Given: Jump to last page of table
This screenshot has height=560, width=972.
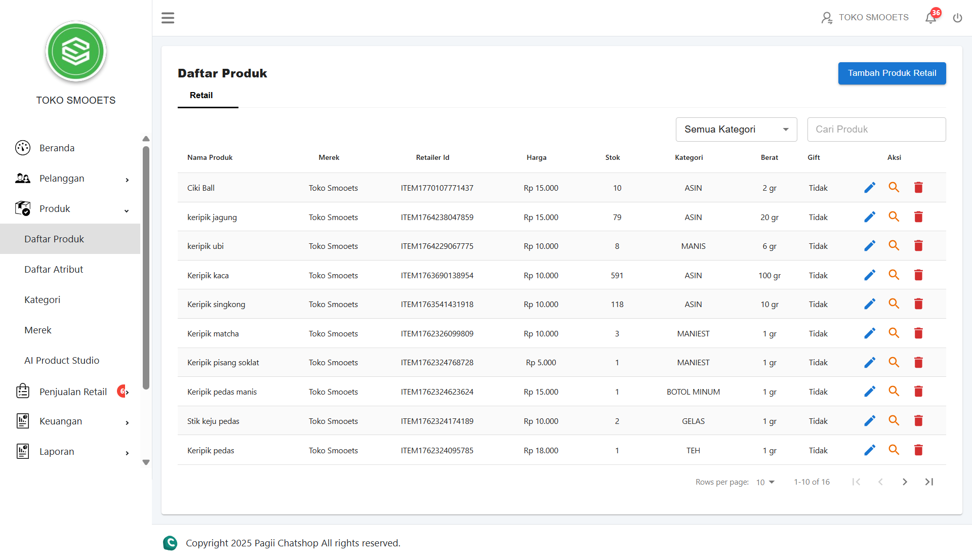Looking at the screenshot, I should [929, 482].
